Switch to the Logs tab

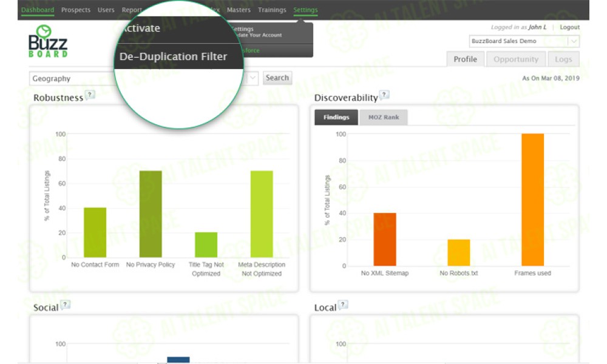[x=563, y=59]
